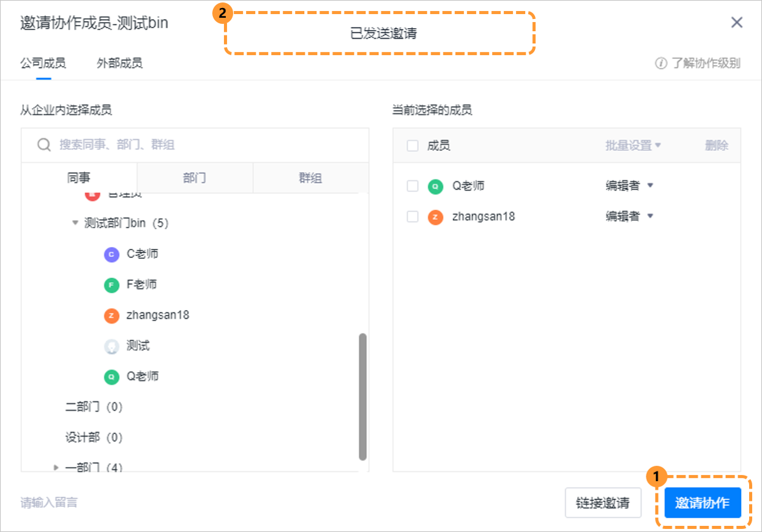This screenshot has width=762, height=532.
Task: Click the 链接邀请 button
Action: tap(603, 503)
